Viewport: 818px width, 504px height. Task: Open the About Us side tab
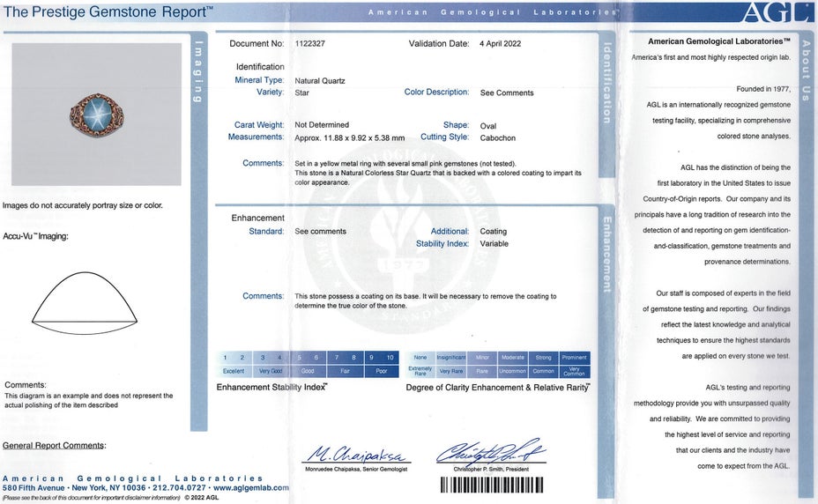(x=806, y=70)
